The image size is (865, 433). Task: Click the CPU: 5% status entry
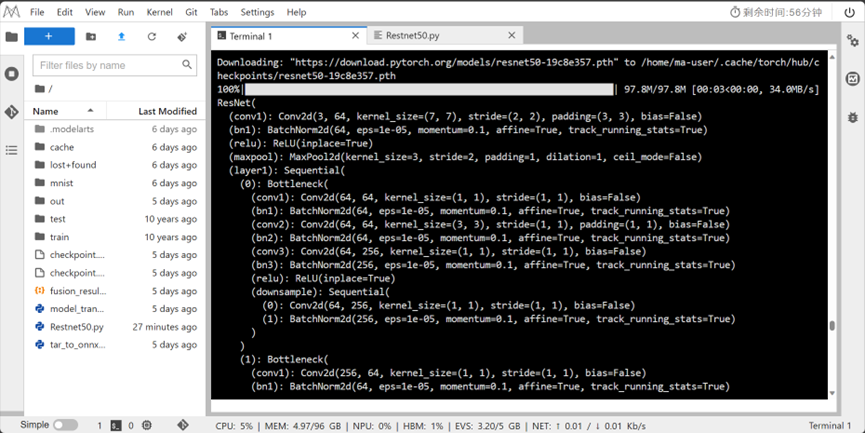tap(234, 426)
